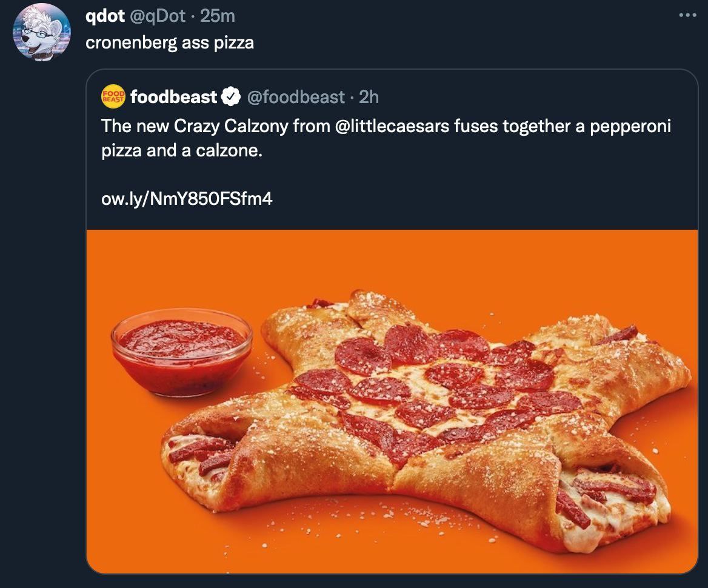Open qdot's polar bear profile avatar
Image resolution: width=708 pixels, height=588 pixels.
(x=42, y=32)
